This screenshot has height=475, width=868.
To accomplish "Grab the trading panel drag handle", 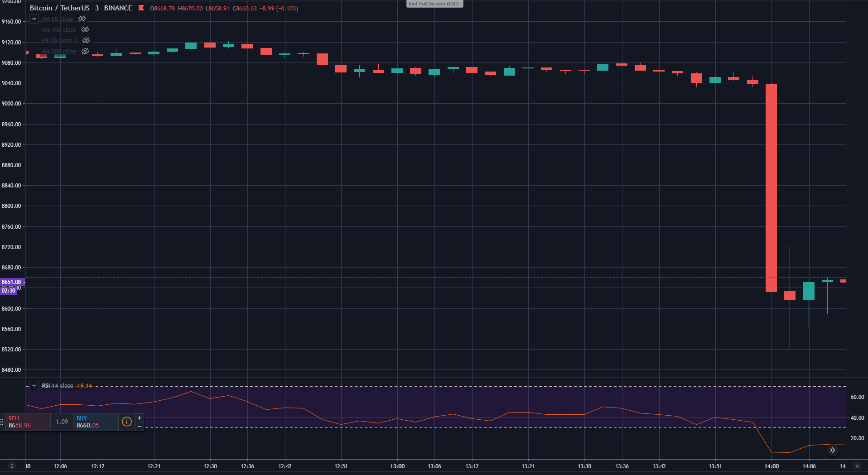I will [x=2, y=422].
